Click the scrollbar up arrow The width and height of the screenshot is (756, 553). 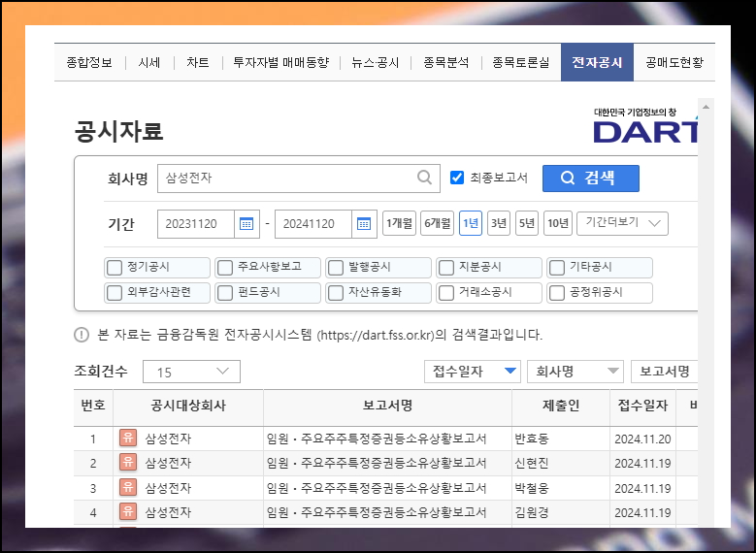[706, 107]
